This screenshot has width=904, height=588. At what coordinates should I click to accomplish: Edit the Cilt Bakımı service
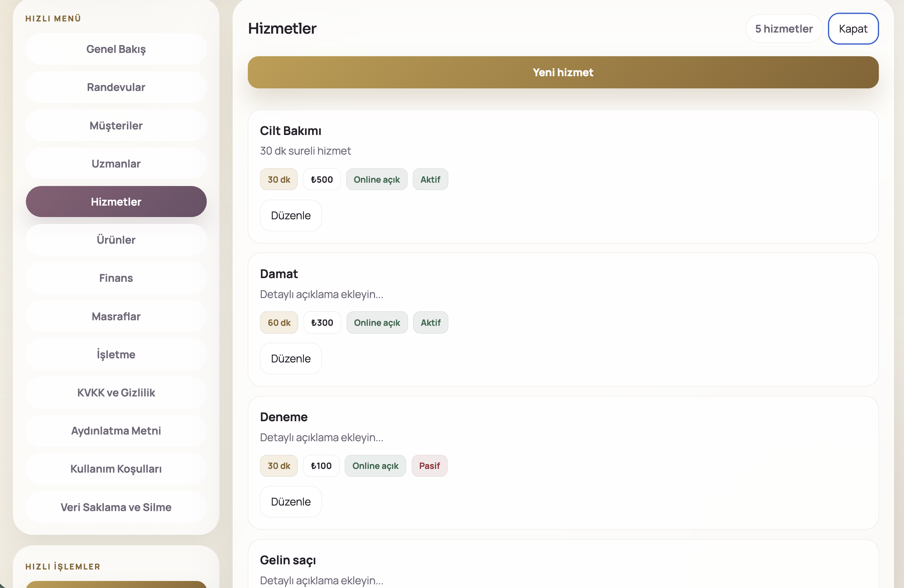[291, 215]
